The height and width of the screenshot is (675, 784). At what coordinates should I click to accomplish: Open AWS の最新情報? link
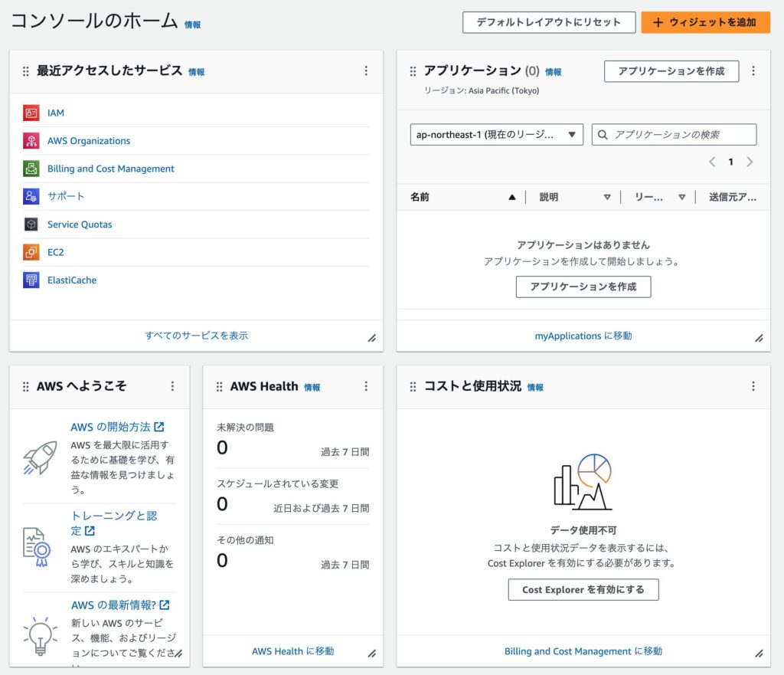coord(120,605)
